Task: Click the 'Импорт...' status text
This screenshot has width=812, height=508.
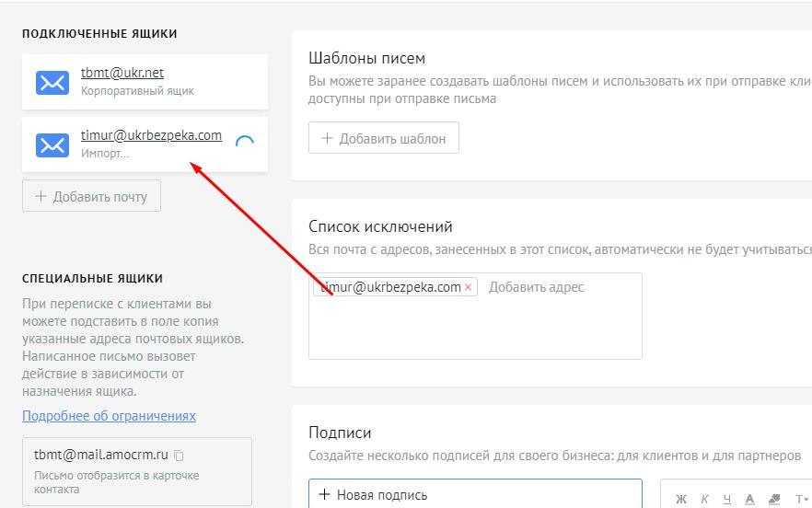Action: point(105,154)
